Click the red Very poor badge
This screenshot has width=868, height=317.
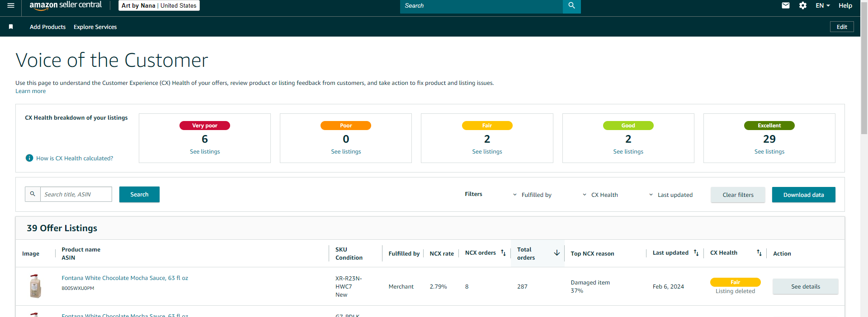click(x=205, y=126)
